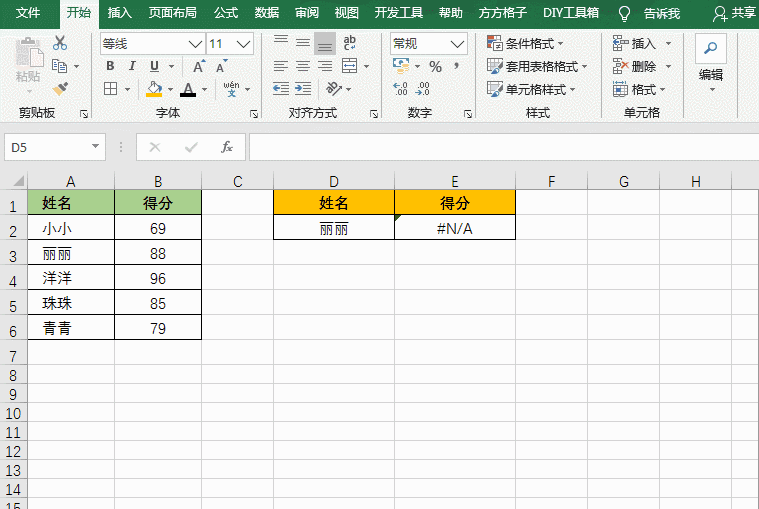Viewport: 759px width, 509px height.
Task: Align text right
Action: (x=325, y=66)
